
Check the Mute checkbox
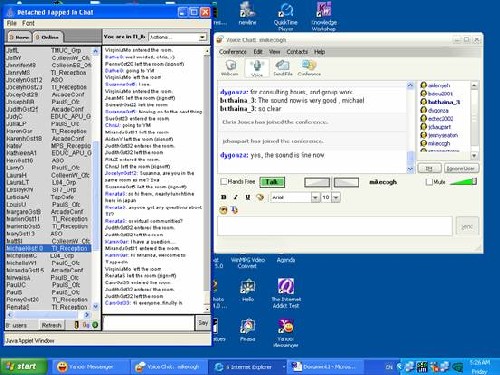(429, 182)
